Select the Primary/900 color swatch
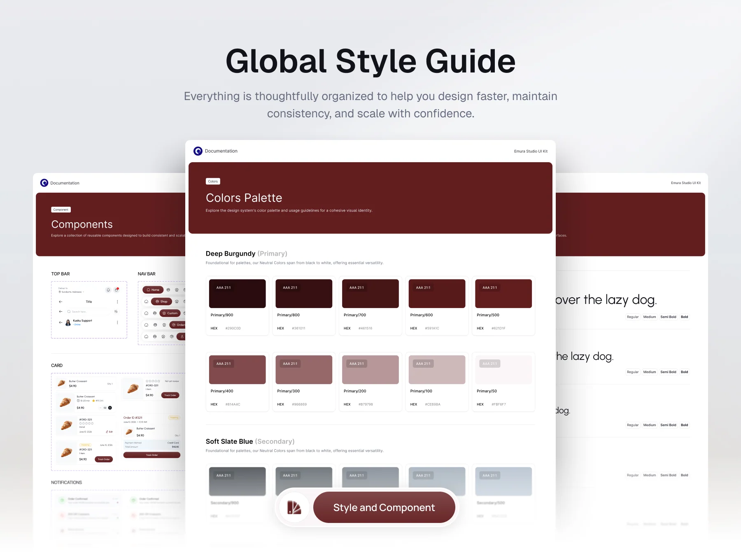The image size is (741, 560). click(x=238, y=294)
